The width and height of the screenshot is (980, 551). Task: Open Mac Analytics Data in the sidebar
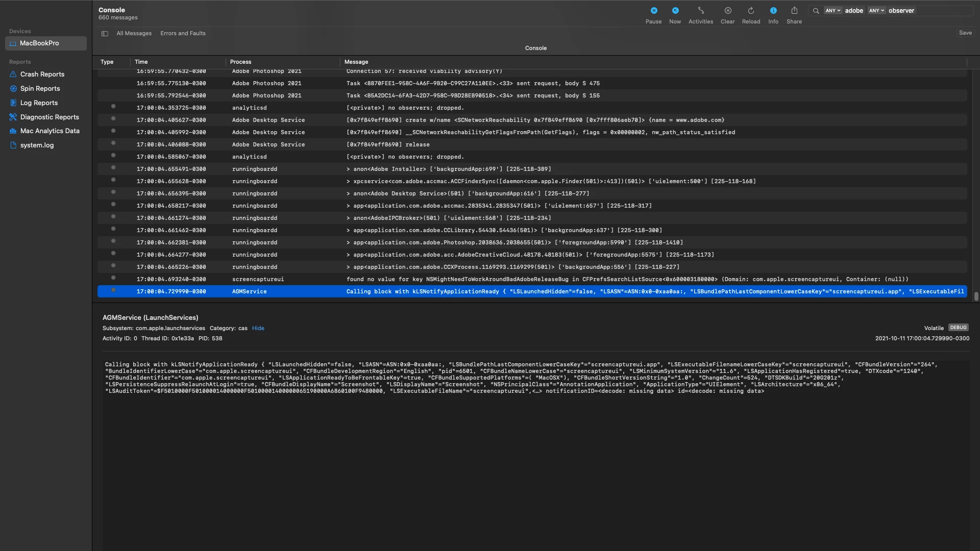coord(50,131)
